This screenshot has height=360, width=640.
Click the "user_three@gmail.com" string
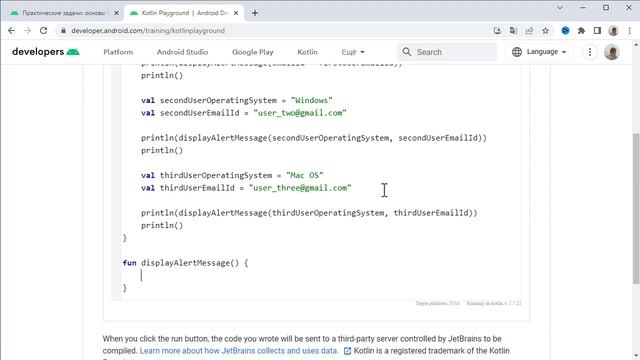click(300, 188)
